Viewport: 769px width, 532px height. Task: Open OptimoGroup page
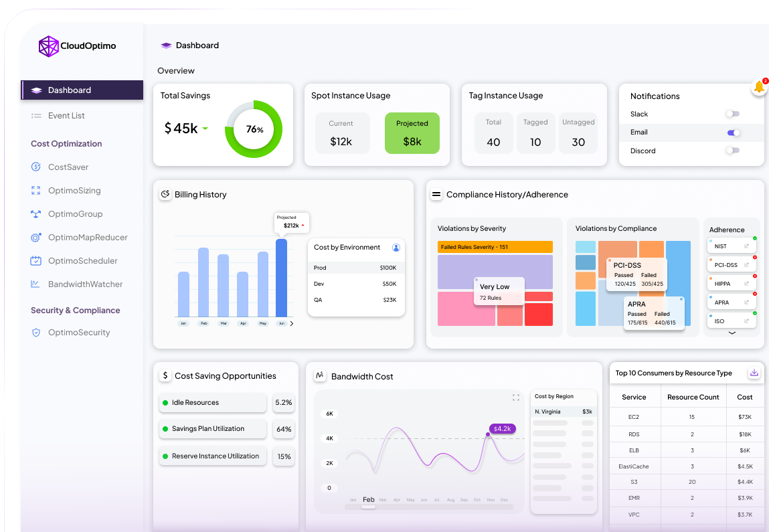click(75, 213)
